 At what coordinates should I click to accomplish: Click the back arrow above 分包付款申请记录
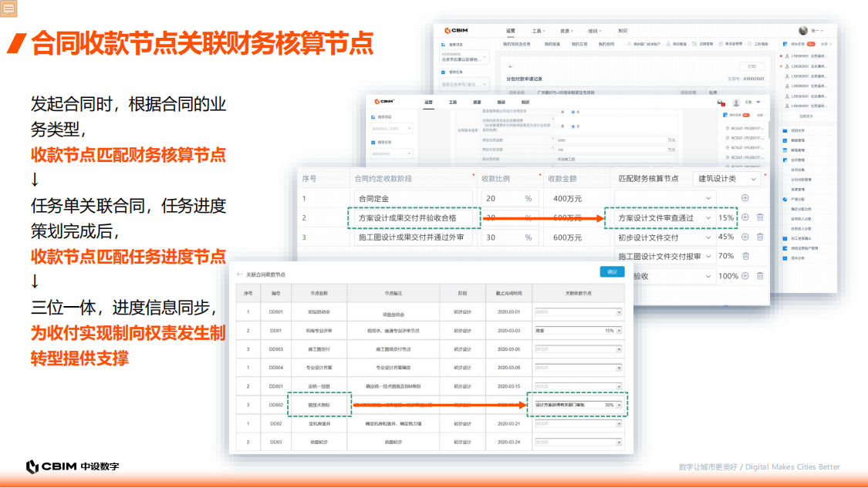pyautogui.click(x=511, y=66)
